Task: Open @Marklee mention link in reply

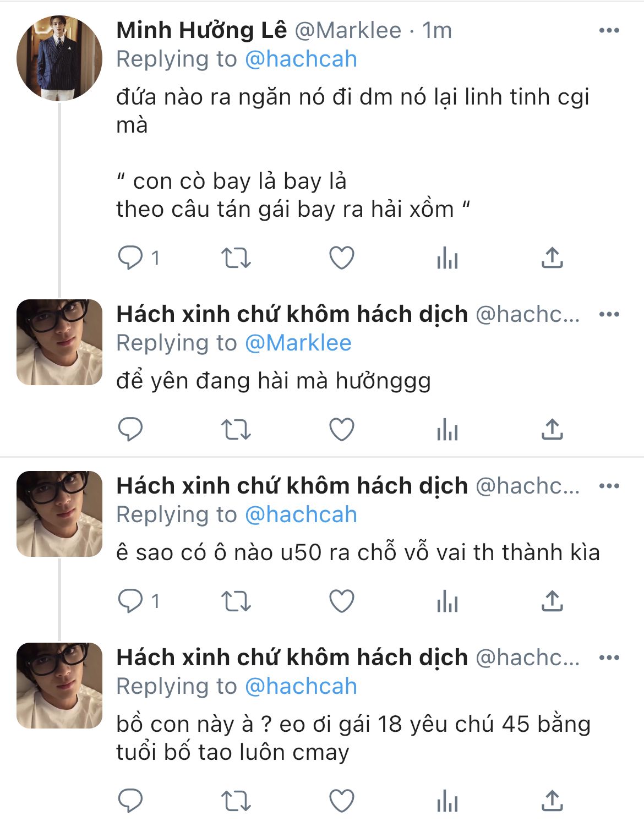Action: [298, 343]
